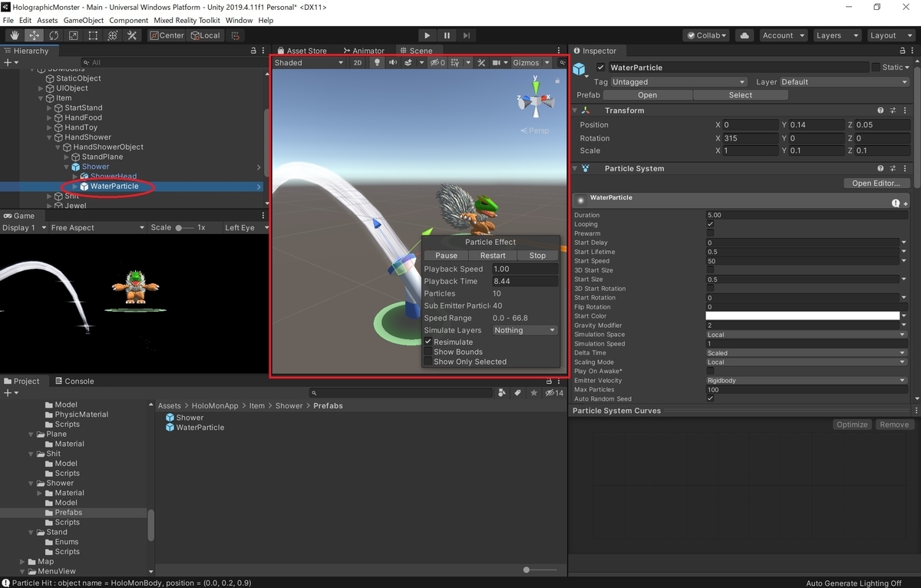The image size is (921, 588).
Task: Select the Move tool in toolbar
Action: 35,35
